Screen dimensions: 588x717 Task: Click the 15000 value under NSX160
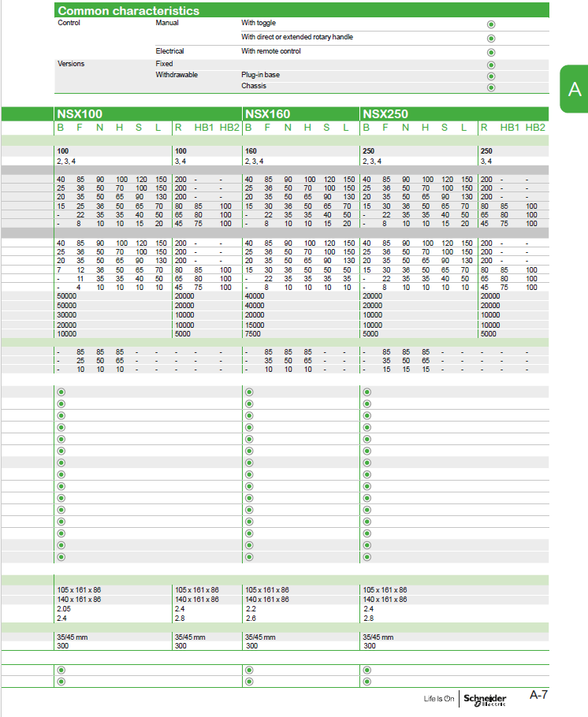point(255,325)
